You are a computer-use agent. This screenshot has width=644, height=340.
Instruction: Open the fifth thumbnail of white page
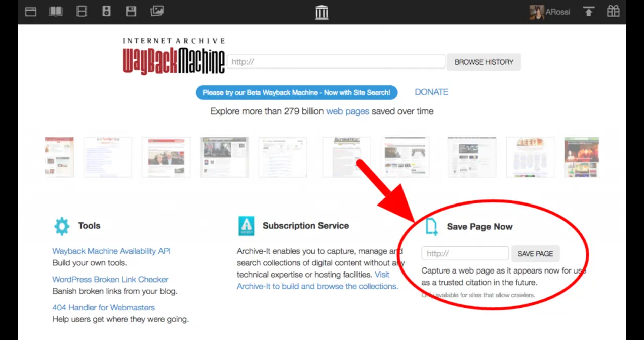click(283, 157)
